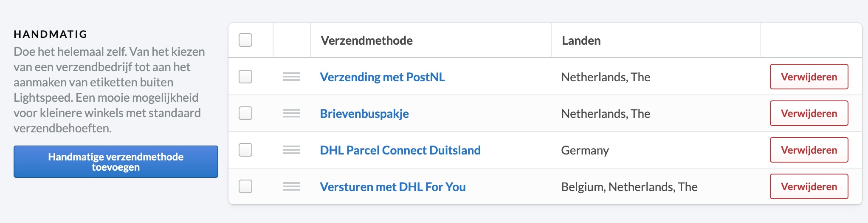This screenshot has width=868, height=223.
Task: Delete Versturen met DHL For You via Verwijderen
Action: point(809,187)
